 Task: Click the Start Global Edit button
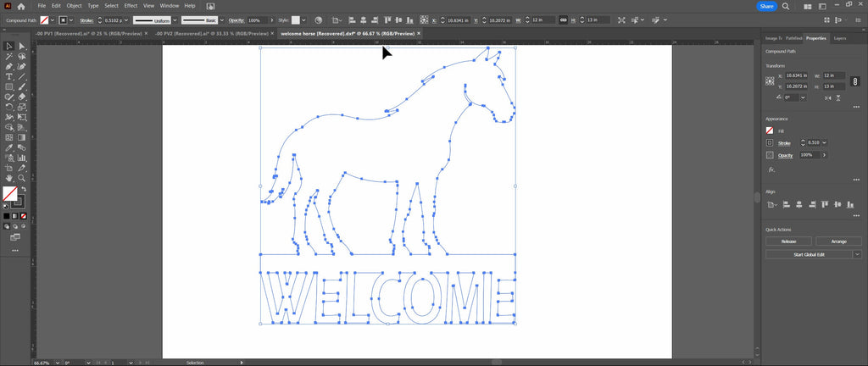pyautogui.click(x=810, y=254)
